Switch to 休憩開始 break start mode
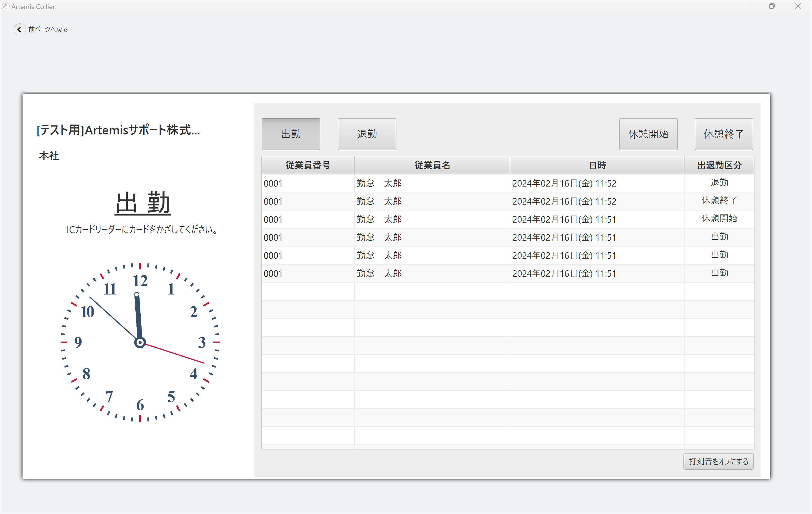The image size is (812, 514). click(x=648, y=134)
